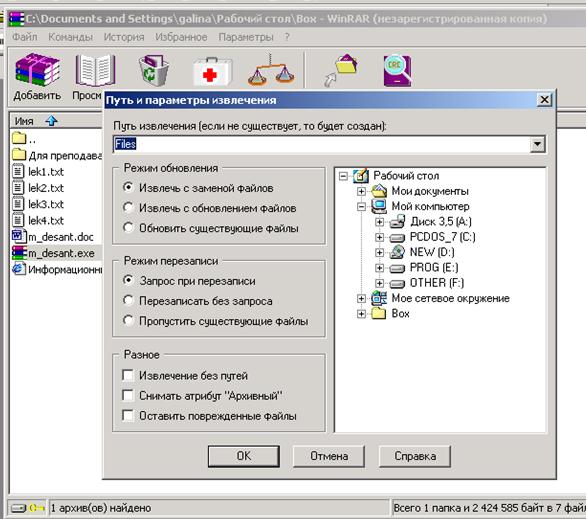
Task: Expand the Мои документы tree node
Action: tap(361, 191)
